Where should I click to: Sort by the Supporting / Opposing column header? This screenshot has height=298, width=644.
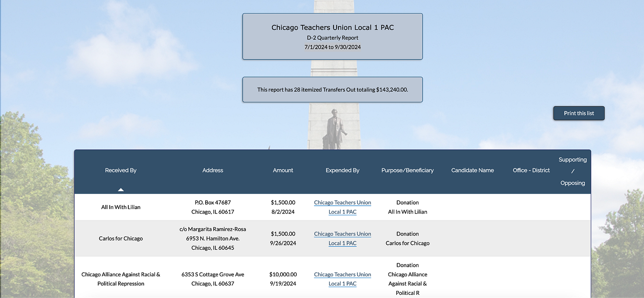(x=573, y=171)
